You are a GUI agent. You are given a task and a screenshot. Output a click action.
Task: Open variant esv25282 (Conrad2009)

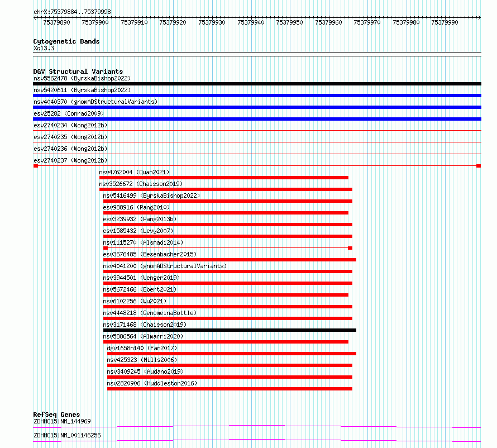[x=69, y=113]
